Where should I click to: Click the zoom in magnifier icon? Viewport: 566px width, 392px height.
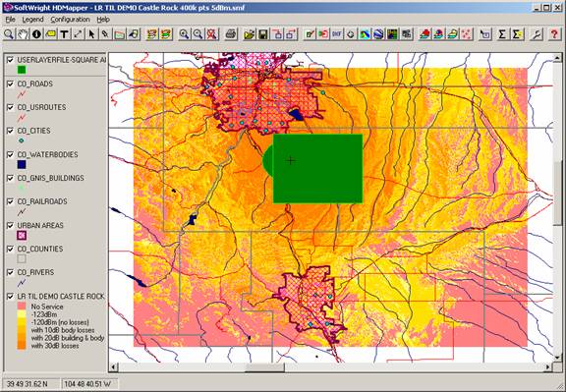tap(184, 34)
